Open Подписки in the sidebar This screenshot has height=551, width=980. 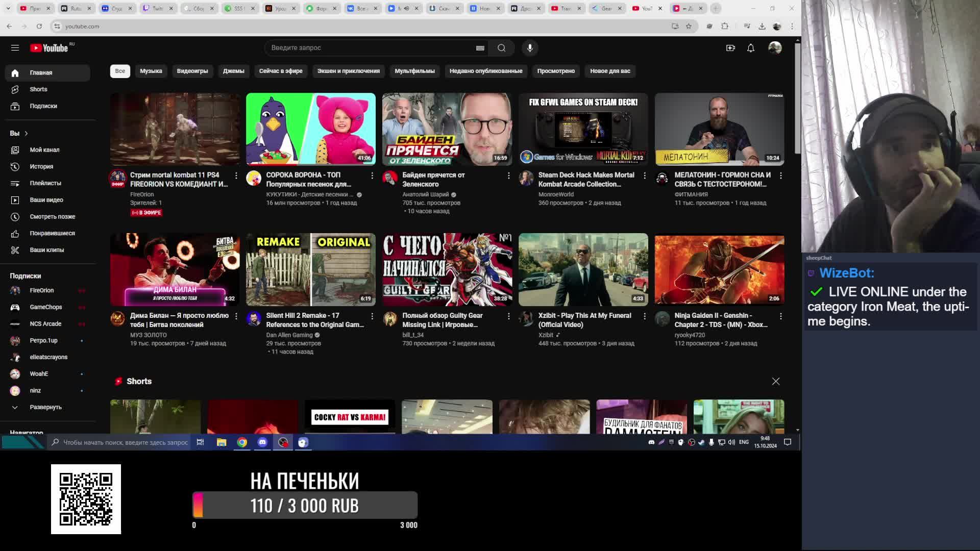point(43,106)
